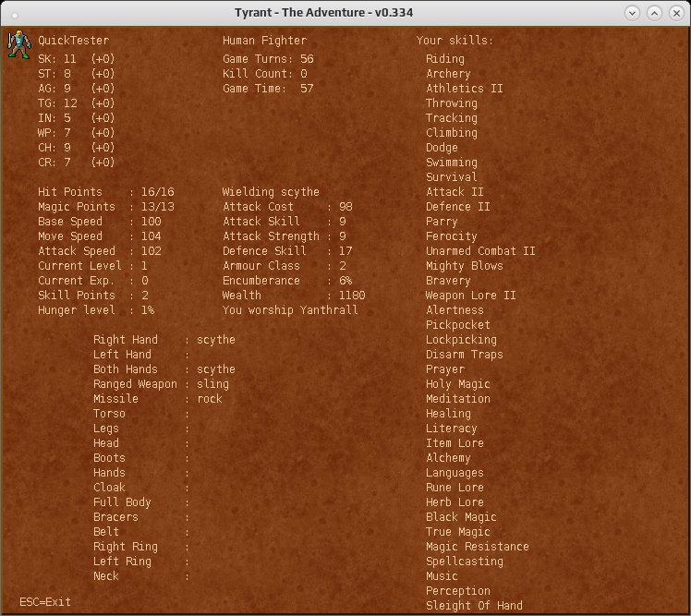The height and width of the screenshot is (616, 691).
Task: Click the window menu dot in title bar
Action: [15, 16]
